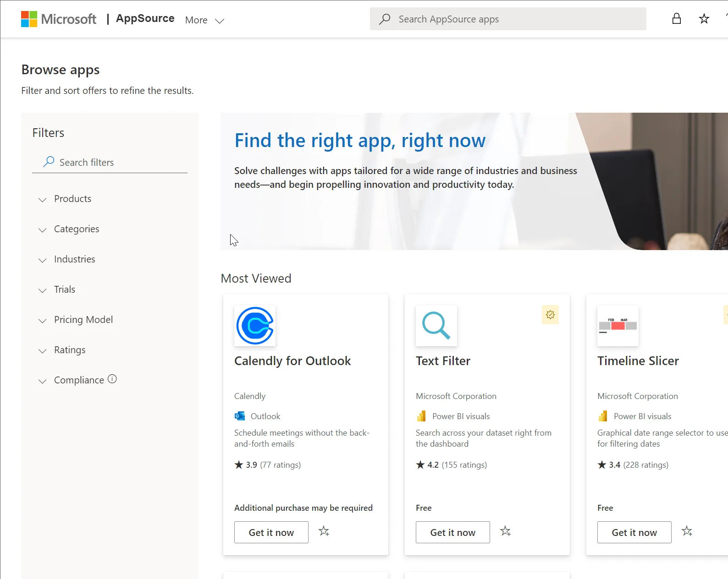
Task: Click the '(228 ratings)' text
Action: (x=646, y=465)
